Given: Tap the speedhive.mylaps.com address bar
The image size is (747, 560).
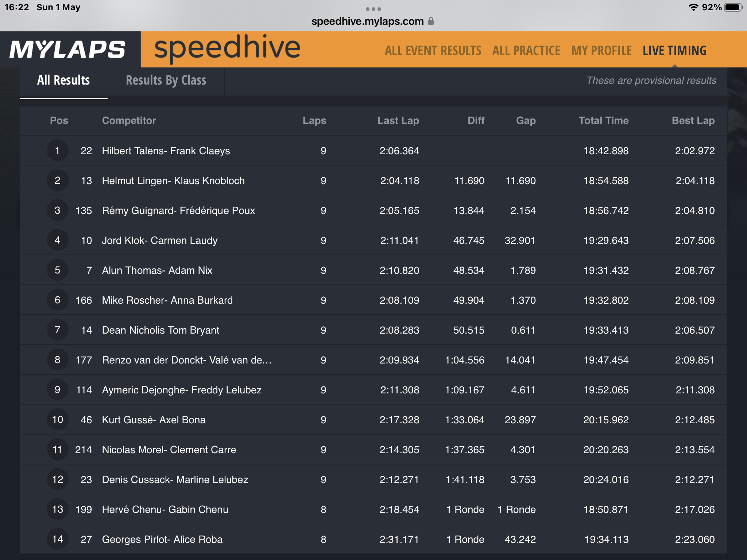Looking at the screenshot, I should (372, 21).
